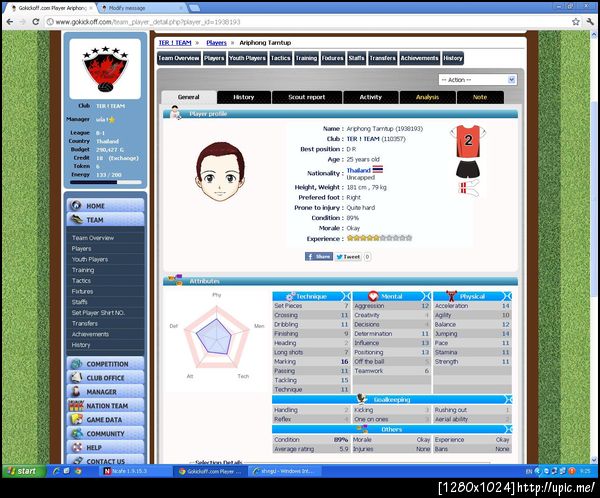
Task: Collapse the Goalkeeping section
Action: click(x=508, y=400)
